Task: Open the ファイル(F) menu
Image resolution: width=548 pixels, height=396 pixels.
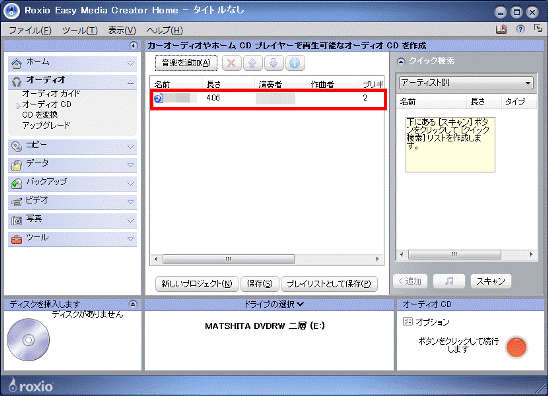Action: pos(30,30)
